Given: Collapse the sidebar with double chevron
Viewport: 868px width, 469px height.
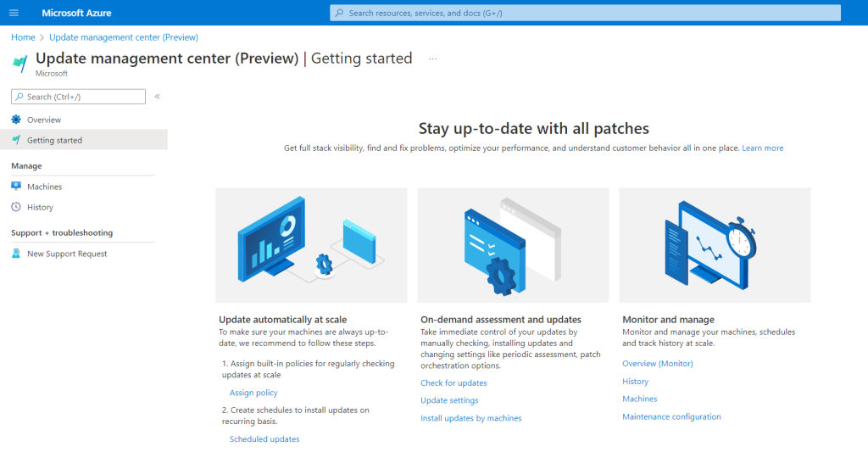Looking at the screenshot, I should (157, 97).
